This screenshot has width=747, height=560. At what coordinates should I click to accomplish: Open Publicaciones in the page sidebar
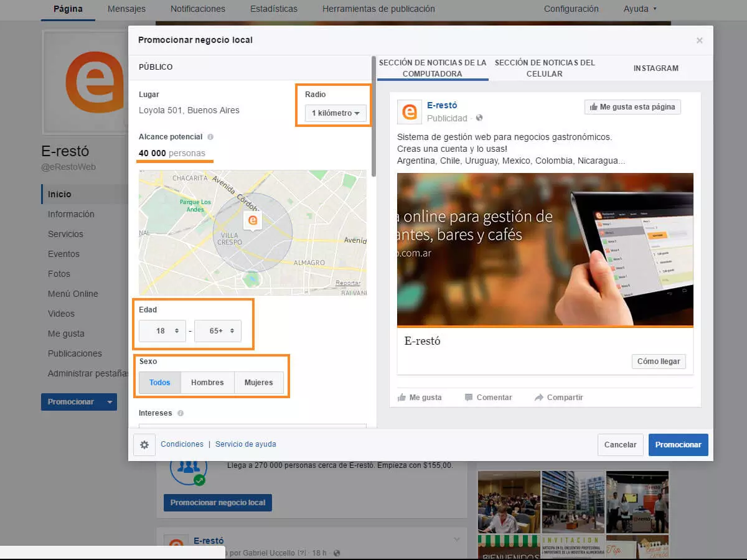click(x=75, y=353)
